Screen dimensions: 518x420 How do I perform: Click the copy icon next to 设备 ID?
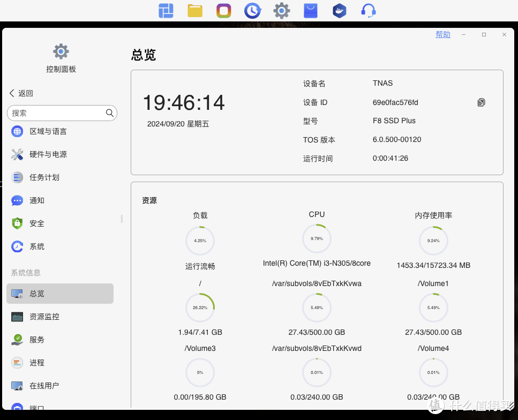pos(481,102)
